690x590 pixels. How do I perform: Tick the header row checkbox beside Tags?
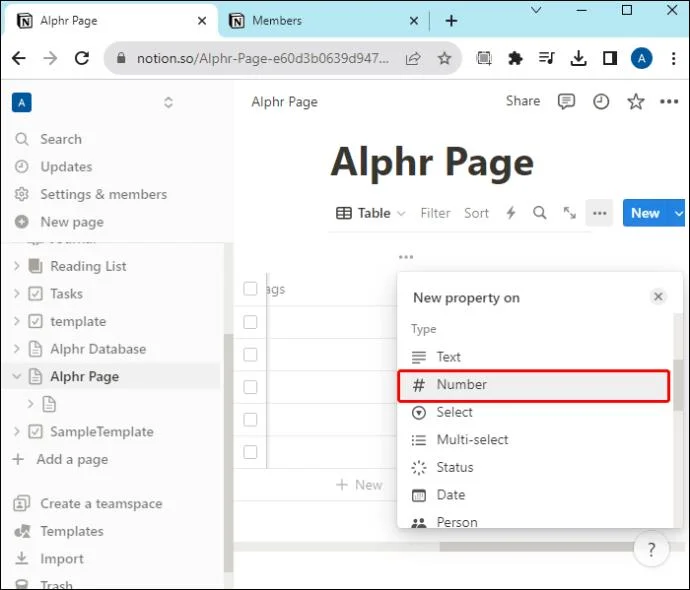(x=250, y=289)
